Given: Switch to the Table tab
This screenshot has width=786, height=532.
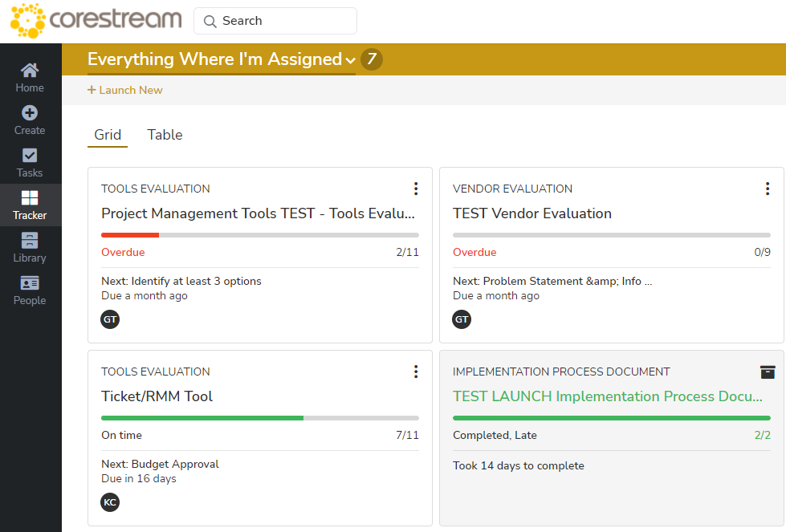Looking at the screenshot, I should click(x=165, y=135).
